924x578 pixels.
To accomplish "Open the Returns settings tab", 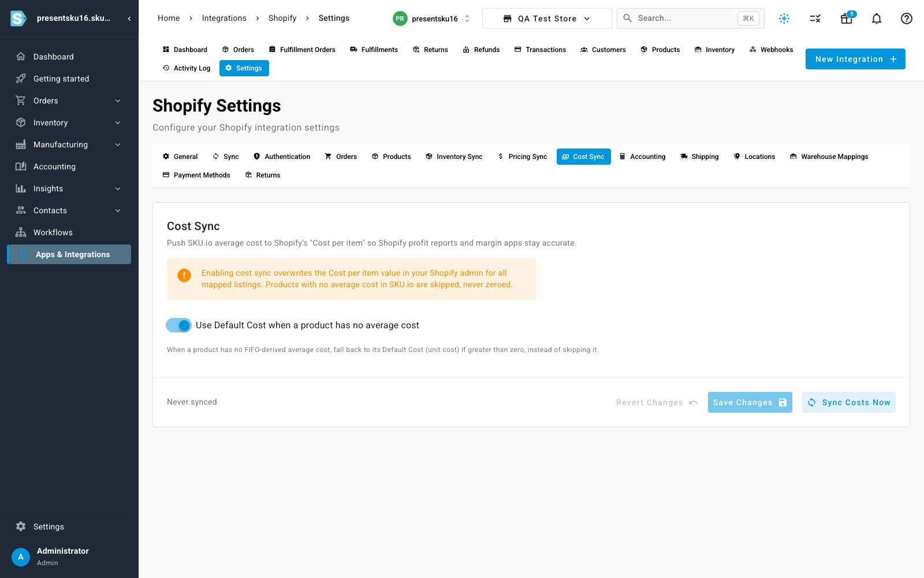I will 263,175.
